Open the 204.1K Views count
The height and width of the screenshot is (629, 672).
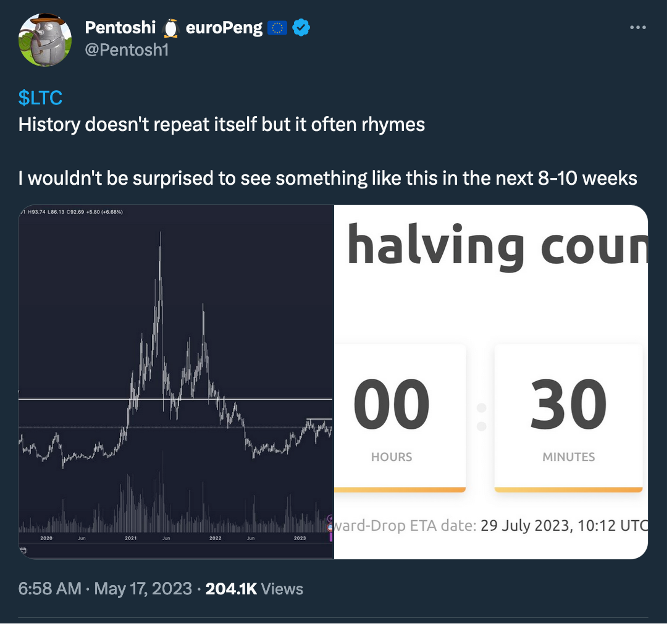[x=254, y=589]
